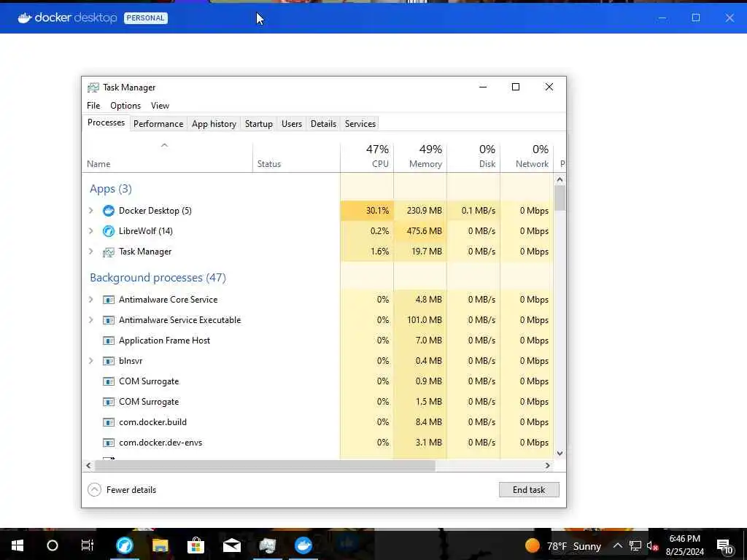Expand the LibreWolf (14) process group
This screenshot has height=560, width=747.
click(x=91, y=231)
